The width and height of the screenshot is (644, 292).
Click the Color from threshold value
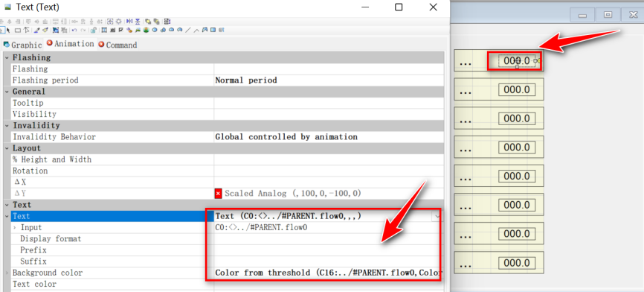tap(329, 273)
